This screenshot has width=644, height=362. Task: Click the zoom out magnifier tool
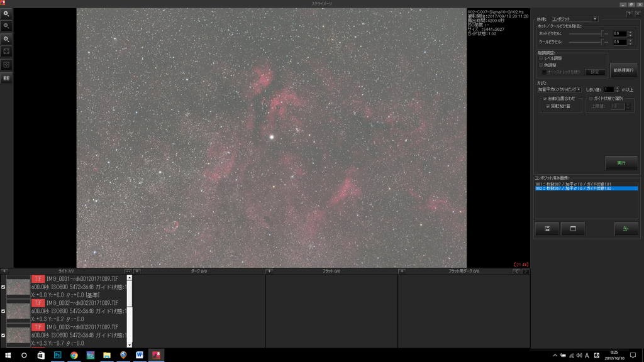tap(6, 26)
